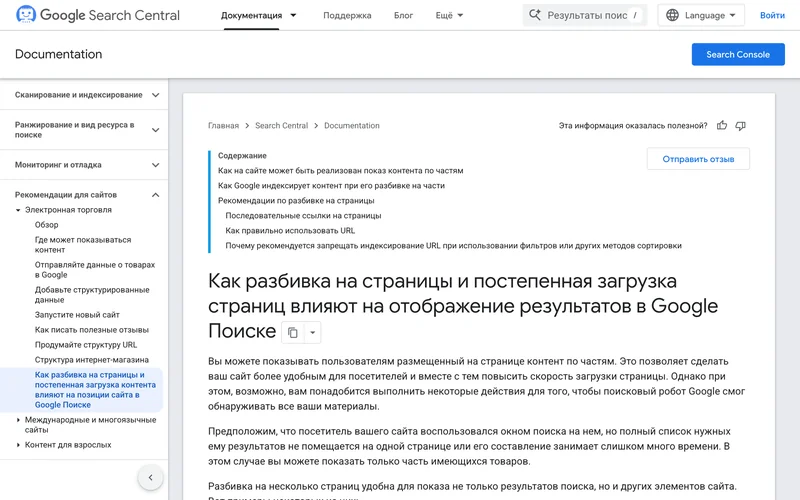Jump to Рекомендации по разбивке на страницы
The image size is (800, 500).
(296, 201)
